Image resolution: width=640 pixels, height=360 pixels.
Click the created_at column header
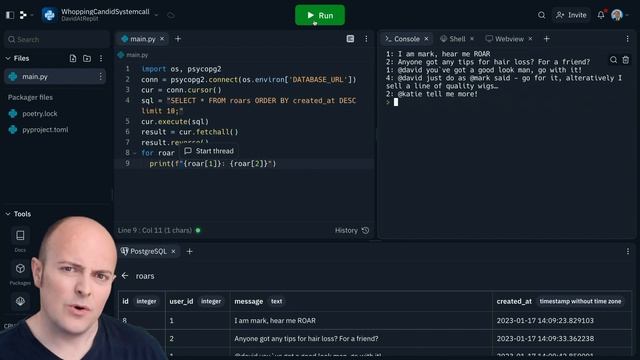(562, 301)
